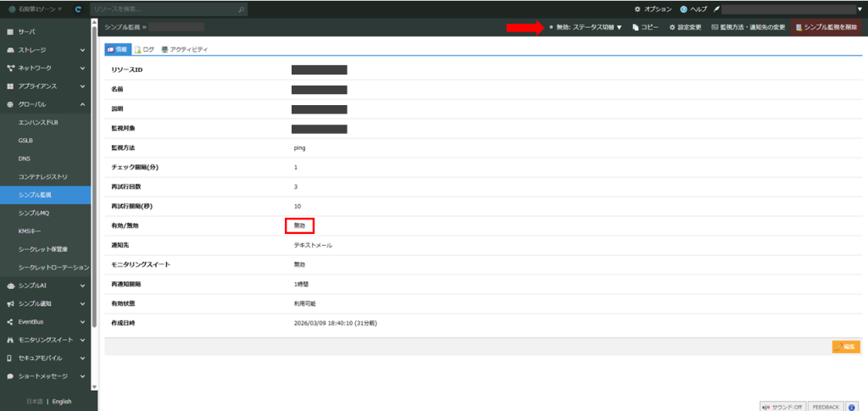Toggle the サウンド:Off sound button
This screenshot has height=411, width=868.
(x=783, y=406)
